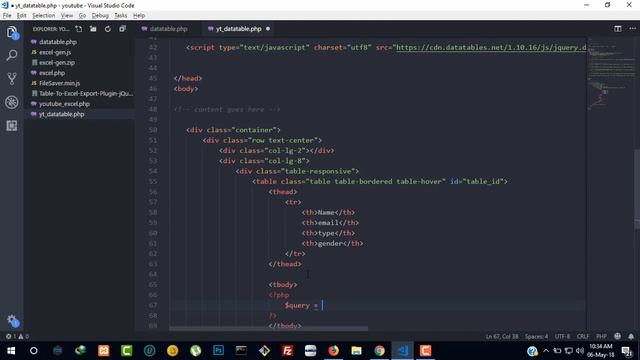Change file encoding via UTF-8
Image resolution: width=640 pixels, height=360 pixels.
click(x=562, y=336)
